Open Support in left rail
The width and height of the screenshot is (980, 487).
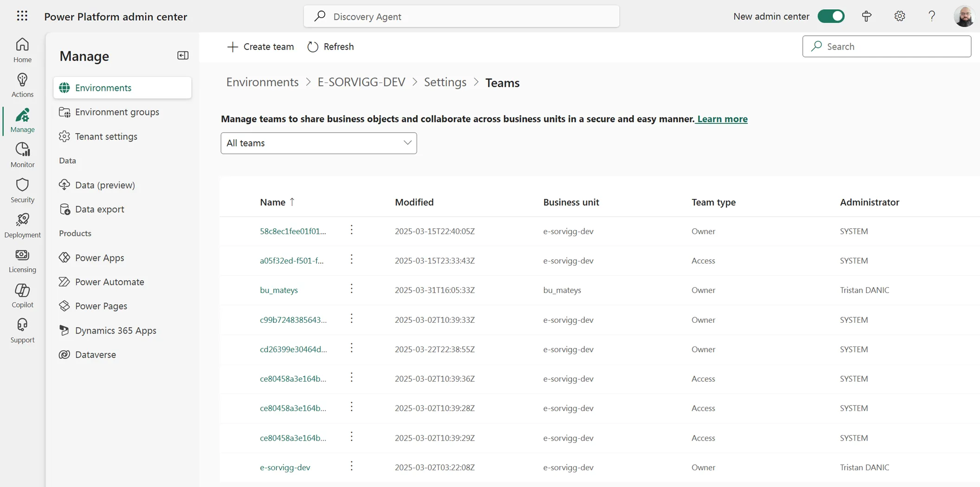[22, 331]
